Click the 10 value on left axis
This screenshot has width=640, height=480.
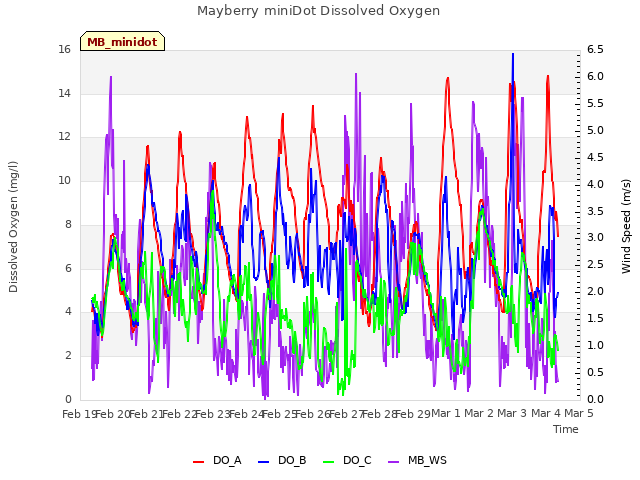[64, 180]
